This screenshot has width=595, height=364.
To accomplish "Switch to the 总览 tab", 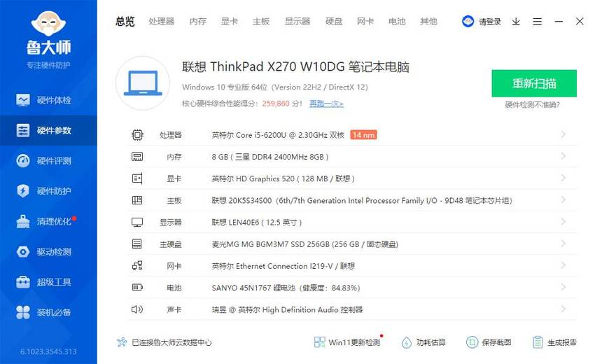I will click(x=125, y=21).
